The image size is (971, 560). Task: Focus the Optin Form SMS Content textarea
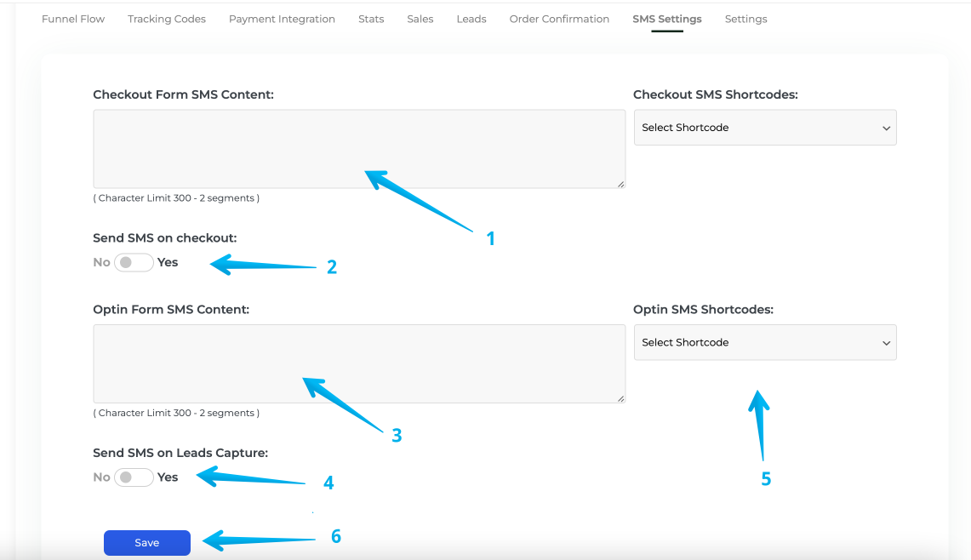coord(357,363)
